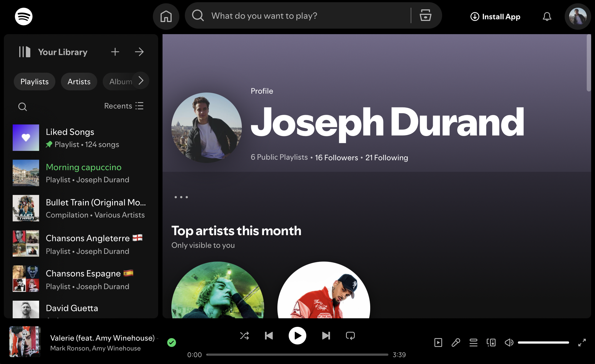
Task: Open Bullet Train compilation
Action: coord(81,208)
